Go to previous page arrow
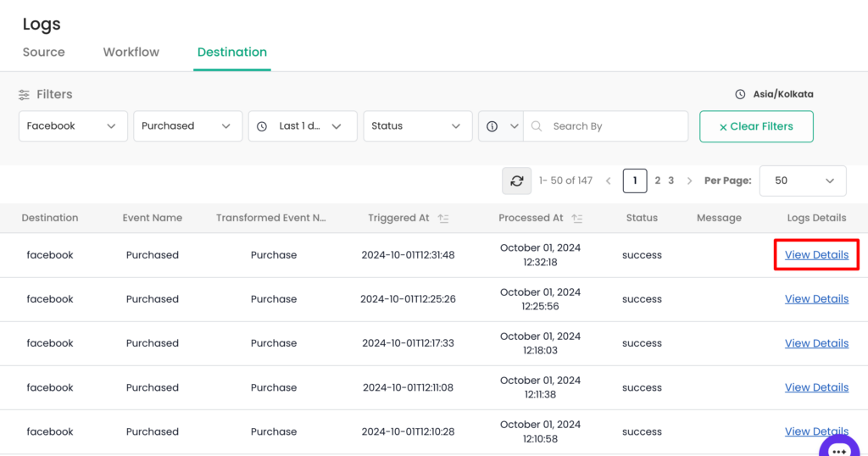 pos(609,181)
